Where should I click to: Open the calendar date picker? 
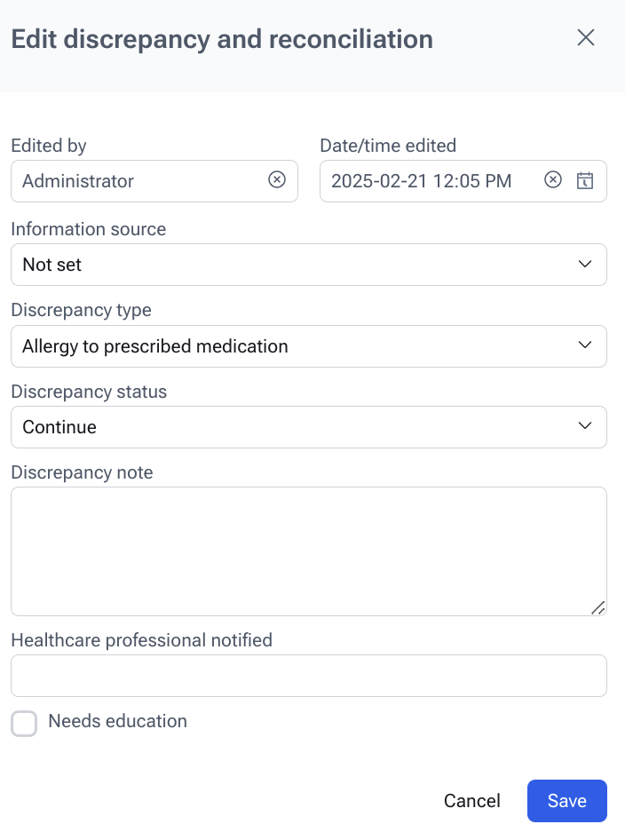coord(585,180)
